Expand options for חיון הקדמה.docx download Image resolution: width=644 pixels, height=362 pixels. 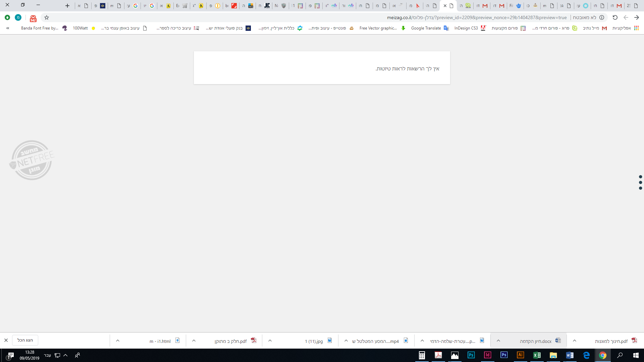click(x=498, y=341)
